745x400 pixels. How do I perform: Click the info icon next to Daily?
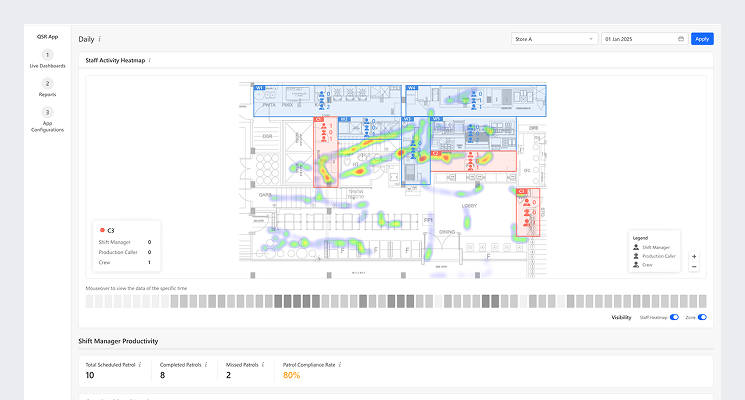coord(101,39)
